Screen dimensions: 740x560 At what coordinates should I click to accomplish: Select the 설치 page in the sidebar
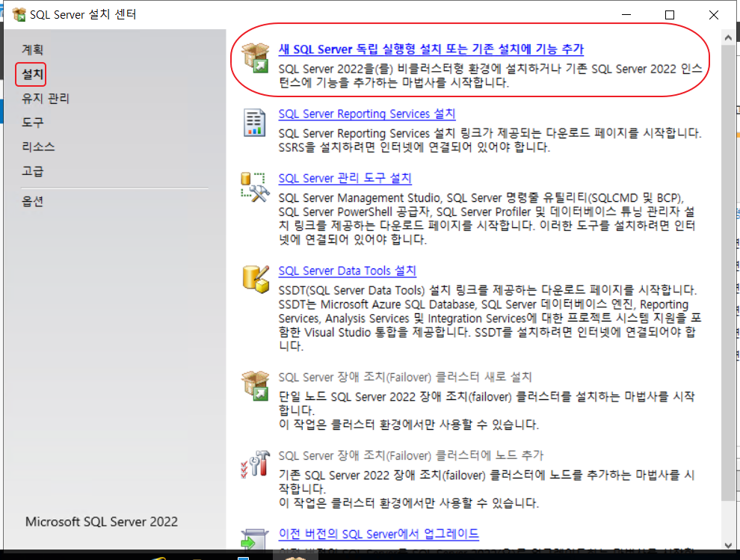pos(33,74)
